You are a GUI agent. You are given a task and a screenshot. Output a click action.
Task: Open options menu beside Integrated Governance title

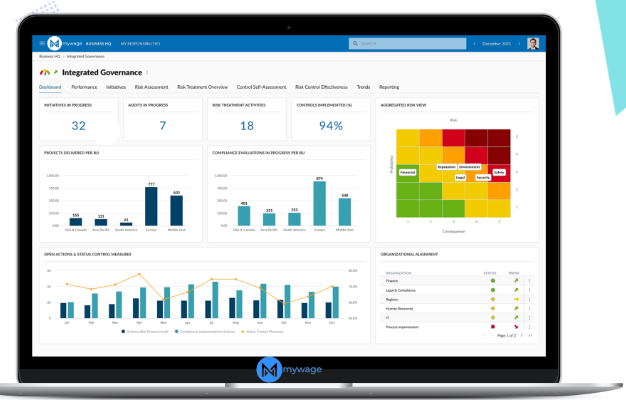tap(147, 72)
